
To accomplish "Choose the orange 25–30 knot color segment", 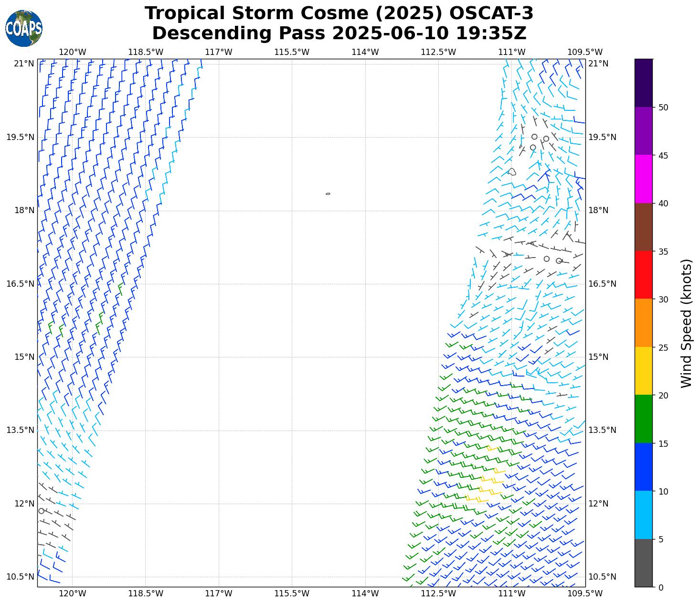I will click(x=643, y=323).
